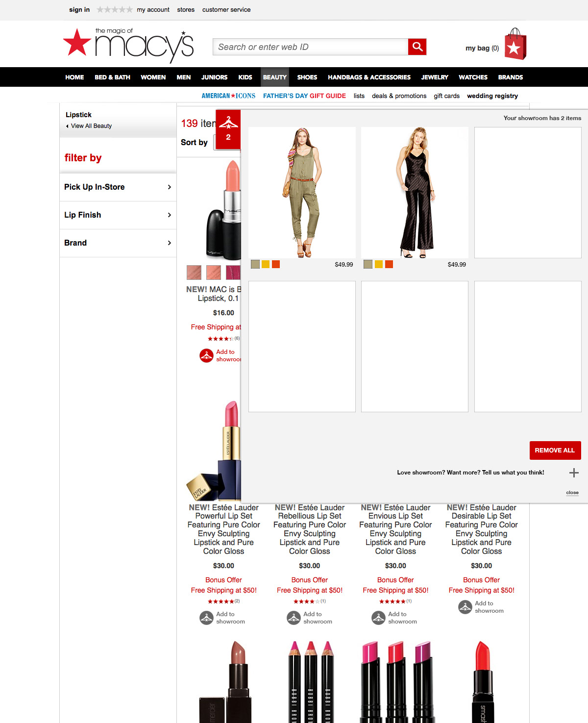This screenshot has height=723, width=588.
Task: Click the five-star rewards icon beside sign in
Action: click(x=115, y=9)
